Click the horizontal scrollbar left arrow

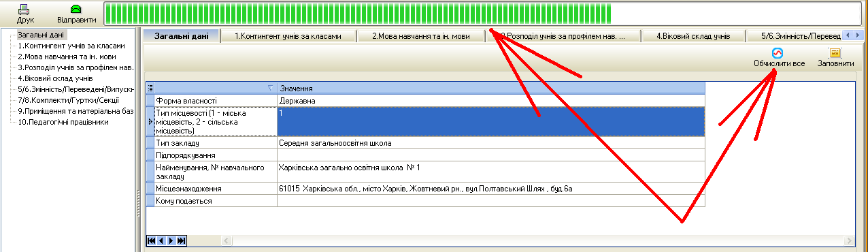click(x=227, y=241)
